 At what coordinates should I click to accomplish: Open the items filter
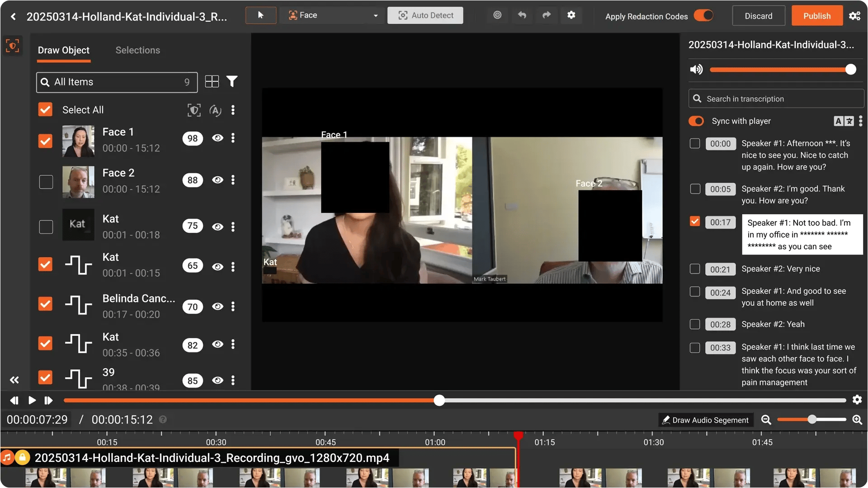point(232,81)
